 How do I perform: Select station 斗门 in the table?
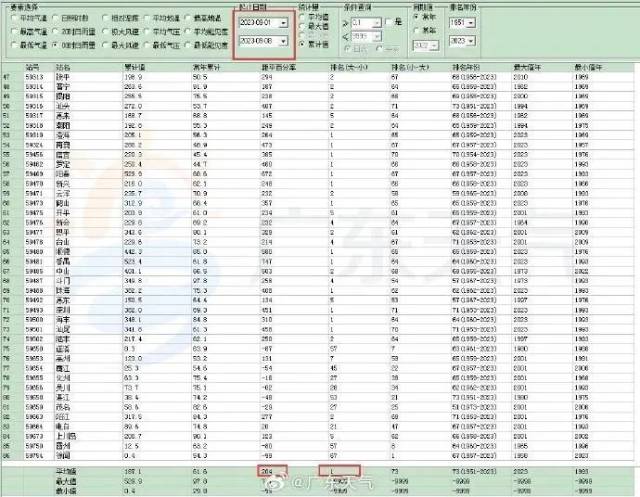coord(63,281)
